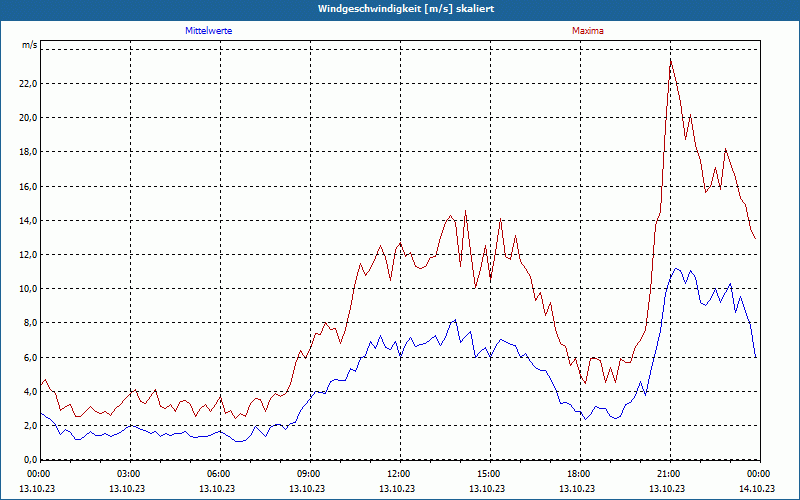Click the blue Mittelwerte legend label
The image size is (800, 500).
point(209,31)
